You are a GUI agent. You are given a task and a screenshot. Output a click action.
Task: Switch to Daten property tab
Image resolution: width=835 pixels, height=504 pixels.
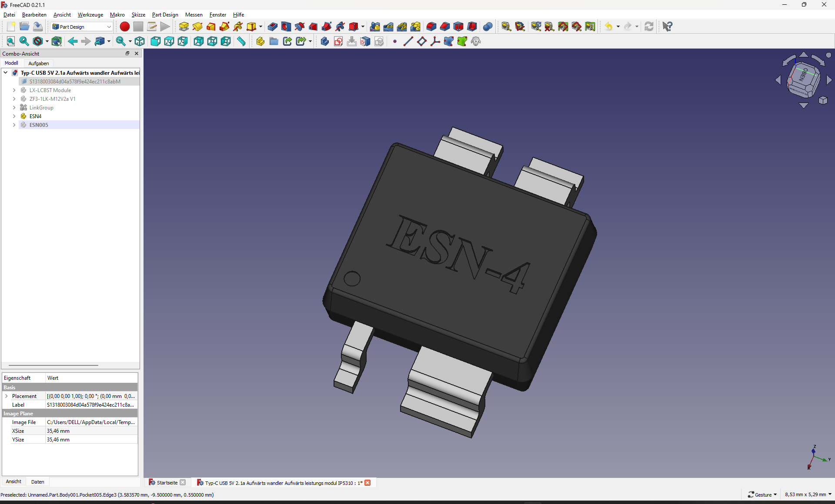[38, 481]
